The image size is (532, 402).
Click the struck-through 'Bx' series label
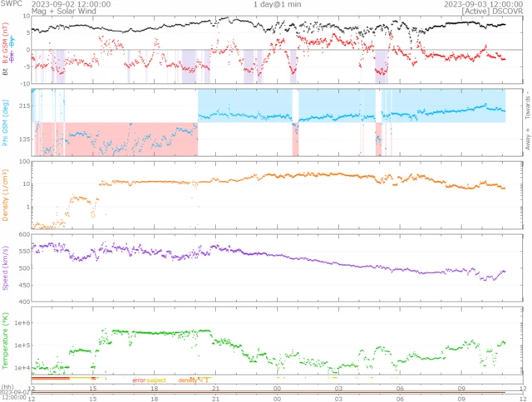pyautogui.click(x=12, y=57)
